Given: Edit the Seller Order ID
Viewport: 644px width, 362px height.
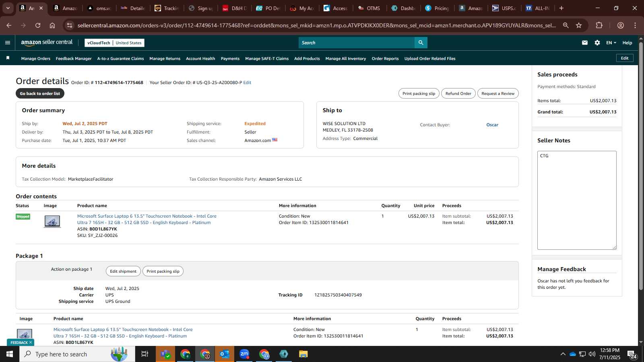Looking at the screenshot, I should click(x=247, y=82).
